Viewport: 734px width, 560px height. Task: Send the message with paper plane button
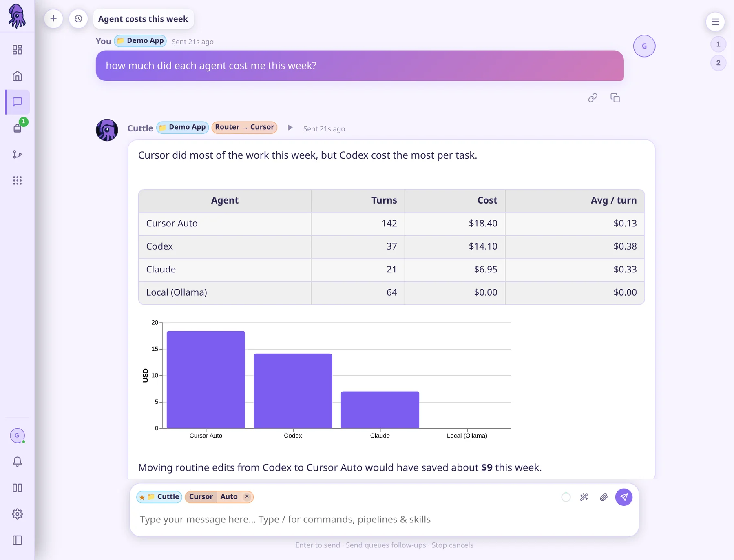pyautogui.click(x=623, y=497)
